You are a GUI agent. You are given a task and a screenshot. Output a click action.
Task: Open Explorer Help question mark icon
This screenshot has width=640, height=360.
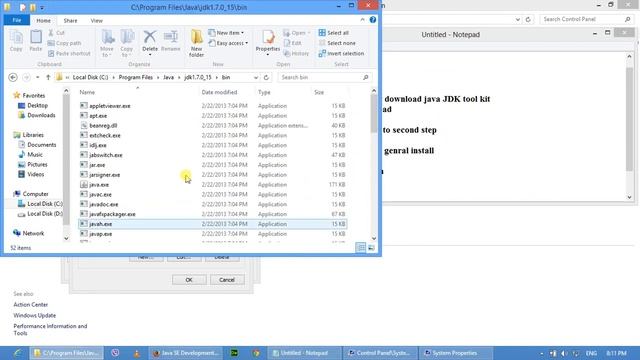(373, 20)
